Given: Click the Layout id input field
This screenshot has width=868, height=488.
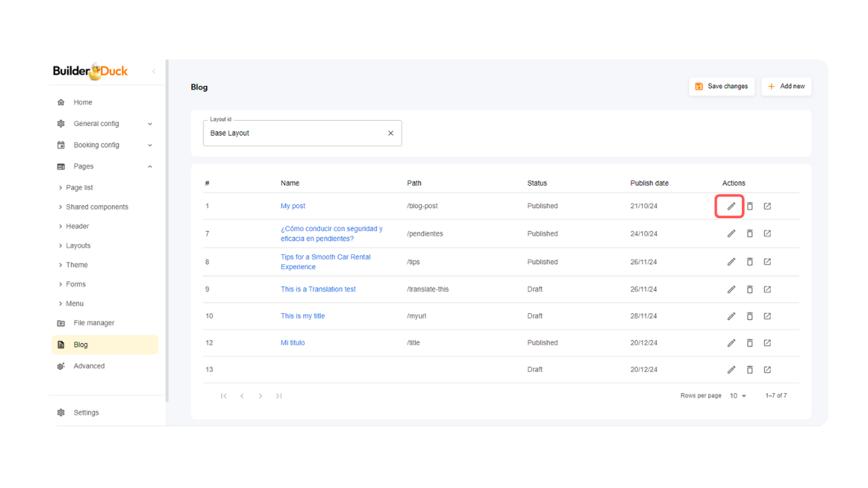Looking at the screenshot, I should click(295, 134).
